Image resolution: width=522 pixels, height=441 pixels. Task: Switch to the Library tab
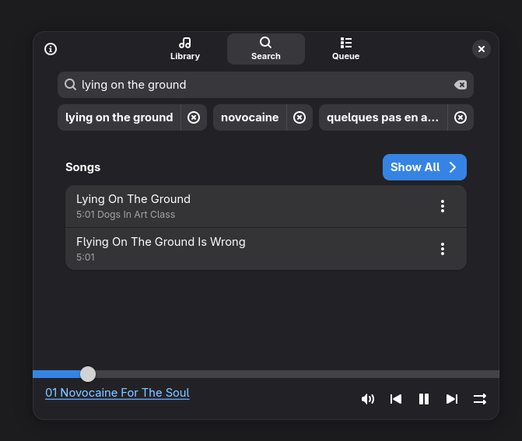click(x=185, y=49)
